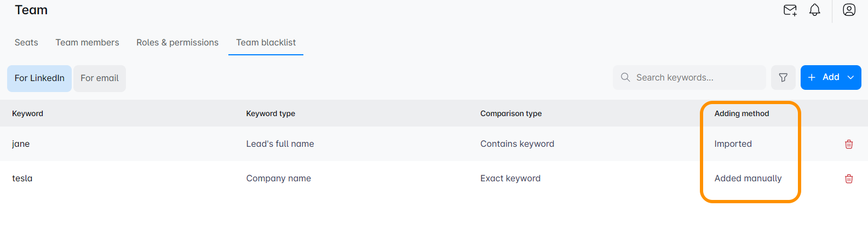Open the mail invite icon

tap(790, 10)
